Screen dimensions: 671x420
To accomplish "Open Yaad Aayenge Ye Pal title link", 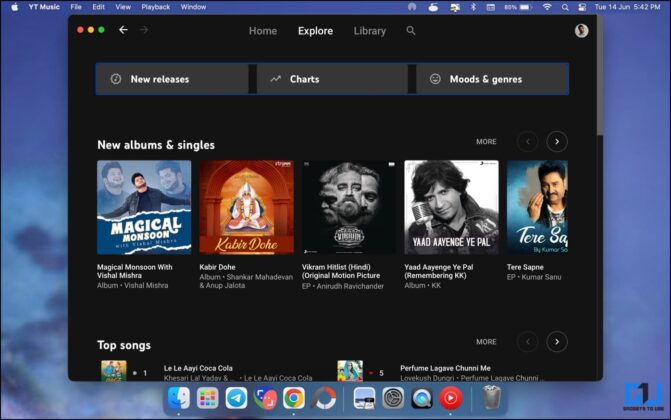I will (x=439, y=271).
